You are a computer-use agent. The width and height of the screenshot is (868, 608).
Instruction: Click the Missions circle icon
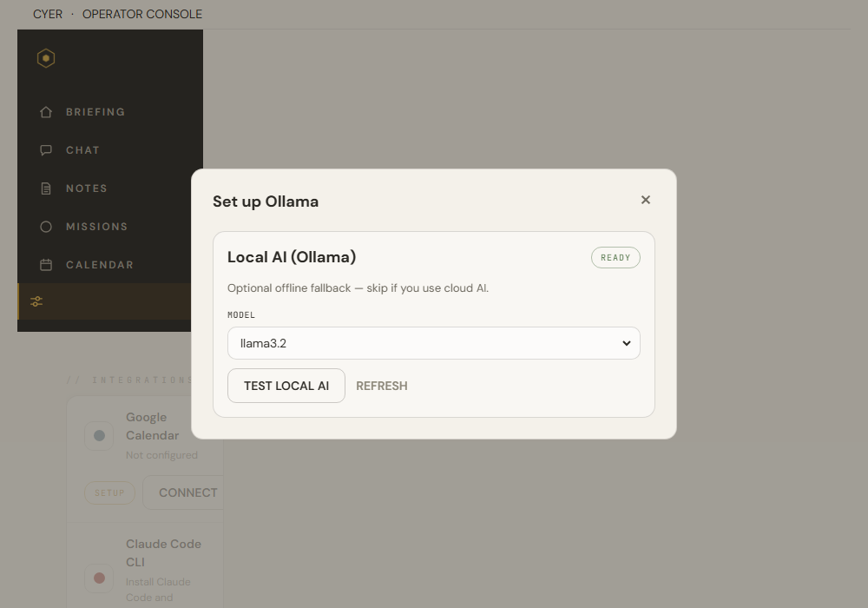(x=46, y=227)
